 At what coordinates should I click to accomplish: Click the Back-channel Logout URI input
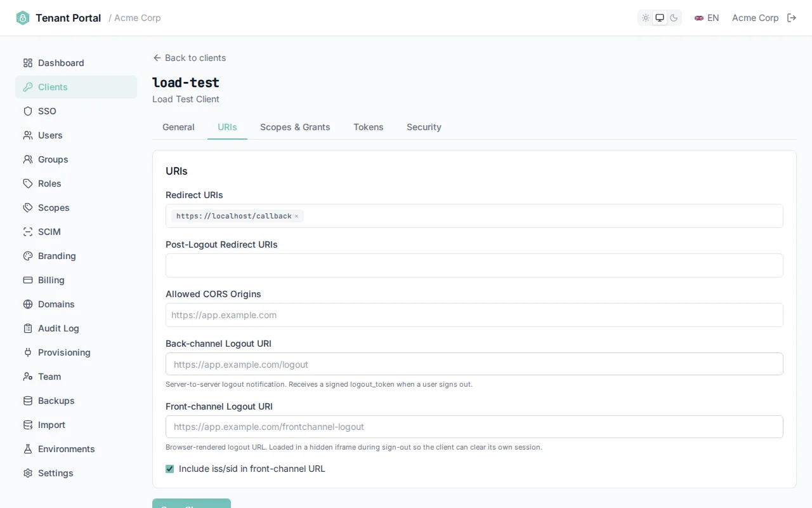pyautogui.click(x=475, y=364)
